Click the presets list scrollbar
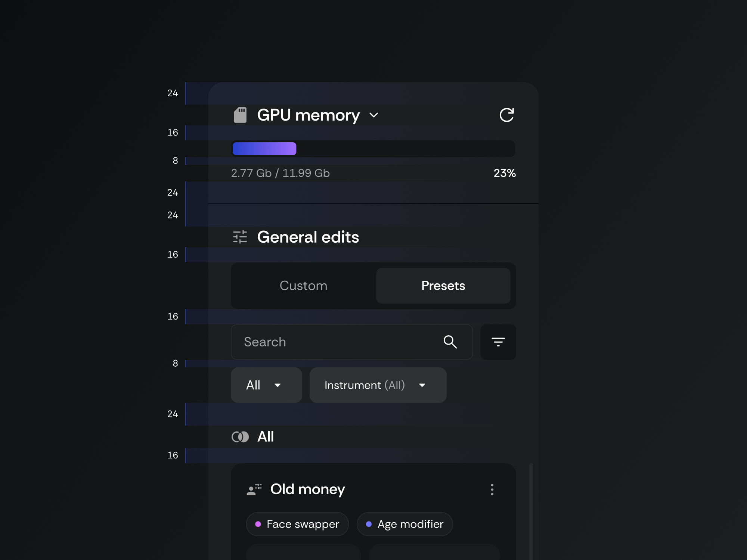Screen dimensions: 747x560 531,511
